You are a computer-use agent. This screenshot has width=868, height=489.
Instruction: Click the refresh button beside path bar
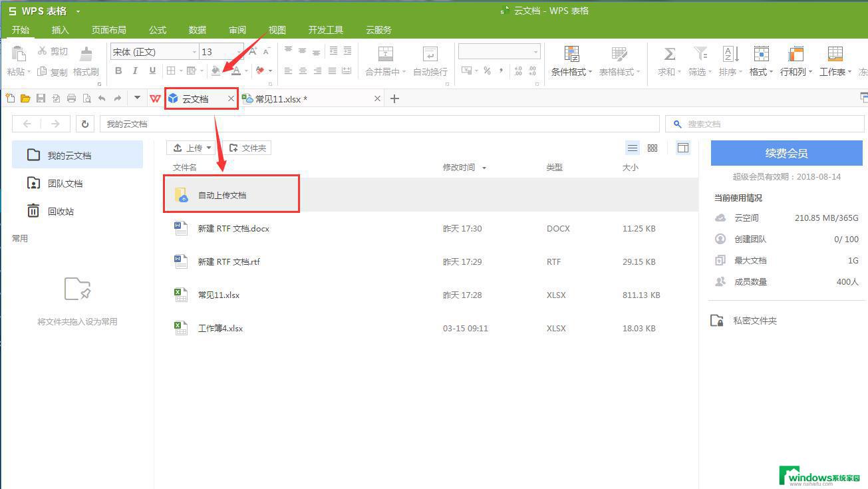[x=85, y=124]
